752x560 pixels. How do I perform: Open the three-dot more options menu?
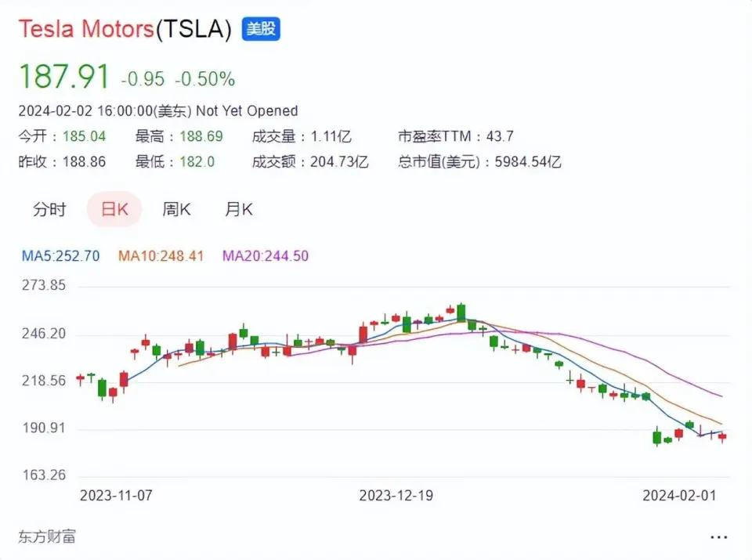[x=718, y=537]
